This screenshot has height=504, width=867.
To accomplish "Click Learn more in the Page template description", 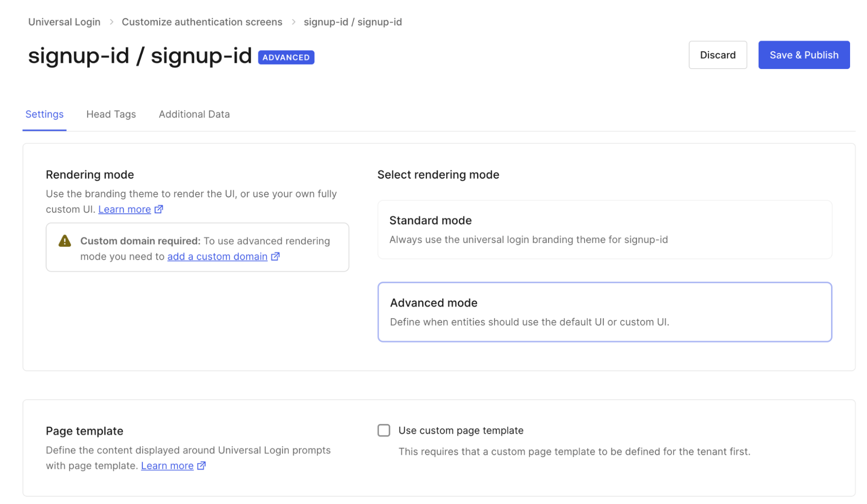I will 167,465.
